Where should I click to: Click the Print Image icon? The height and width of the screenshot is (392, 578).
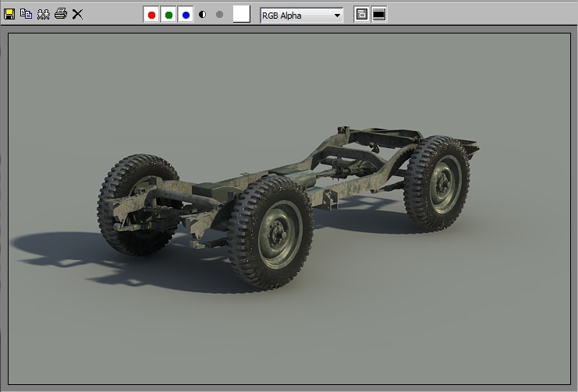click(61, 14)
